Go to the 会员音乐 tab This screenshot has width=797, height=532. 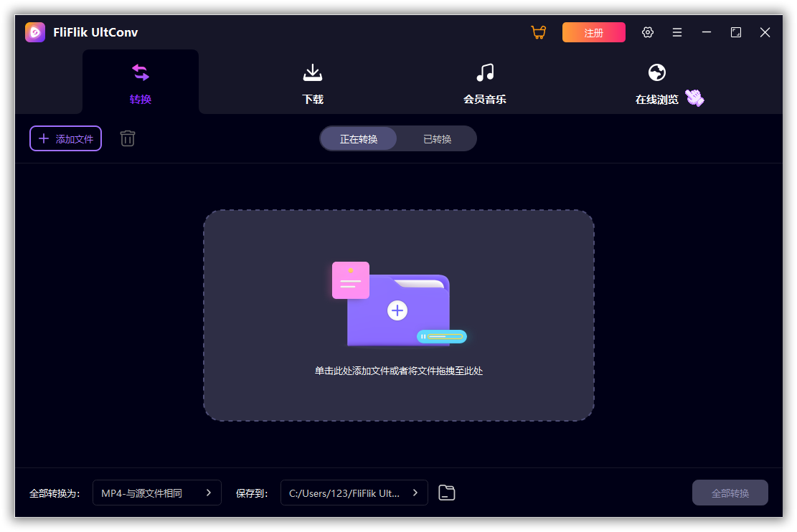click(485, 82)
